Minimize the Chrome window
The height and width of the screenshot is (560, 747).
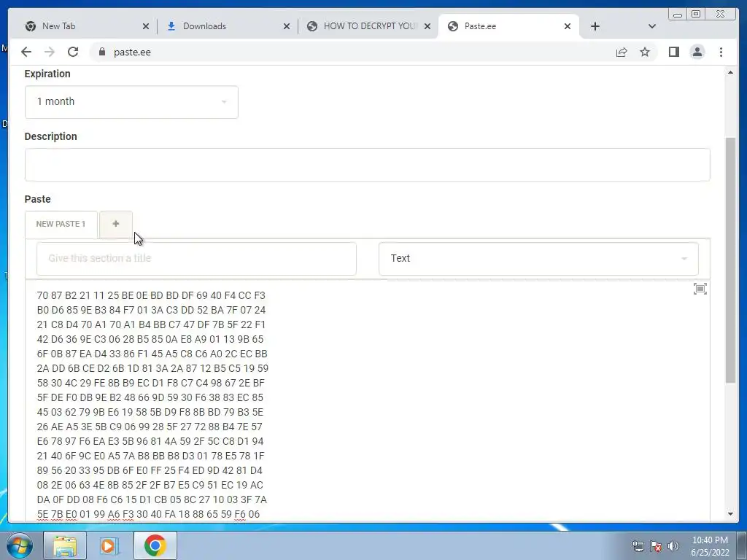tap(678, 14)
